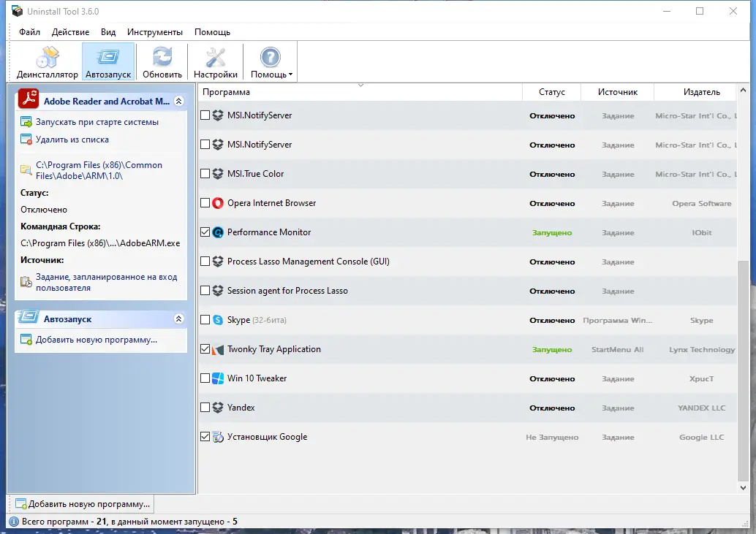This screenshot has width=756, height=534.
Task: Open the Помощь toolbar dropdown
Action: [271, 62]
